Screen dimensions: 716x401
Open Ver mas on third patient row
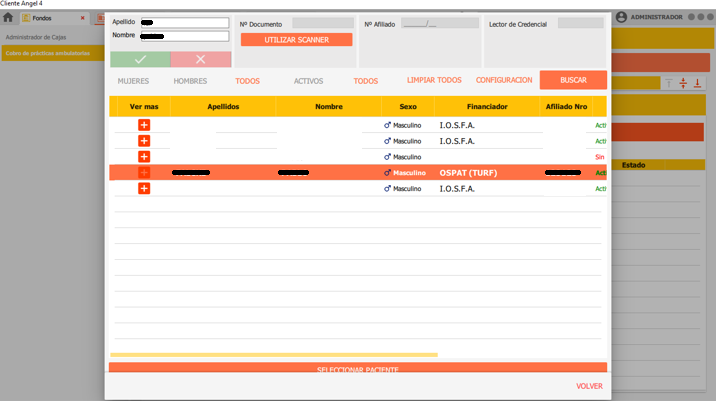coord(144,157)
